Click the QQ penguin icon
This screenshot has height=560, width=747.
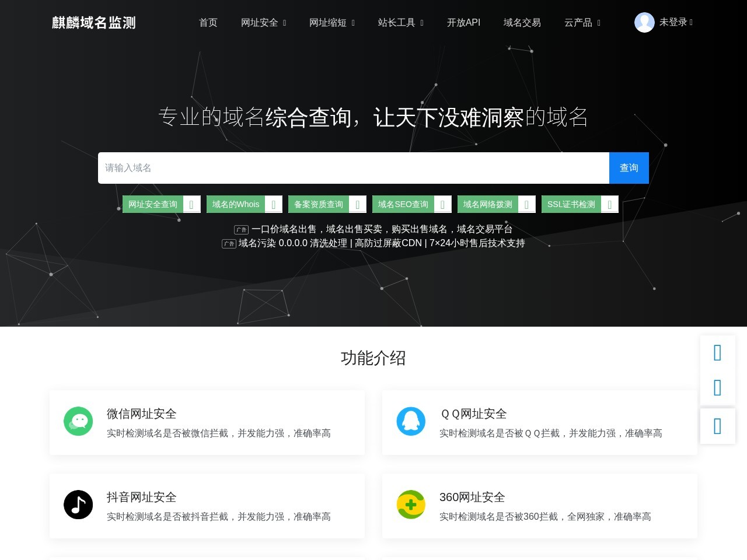[411, 421]
